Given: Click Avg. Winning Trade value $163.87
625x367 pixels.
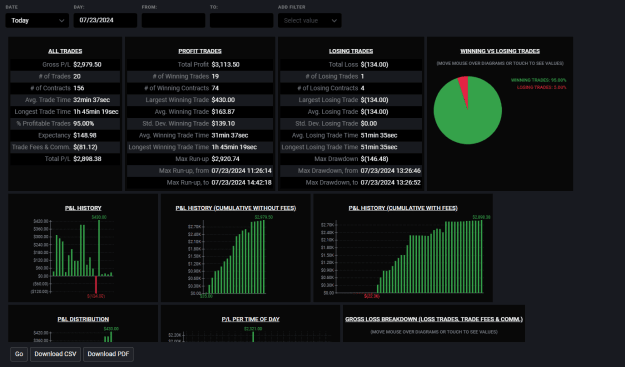Looking at the screenshot, I should [x=223, y=112].
